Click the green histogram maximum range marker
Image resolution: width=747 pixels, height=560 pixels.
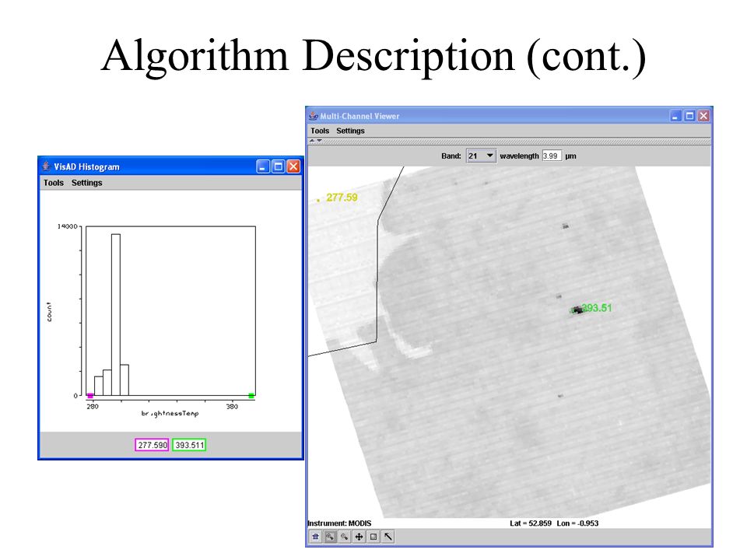[251, 396]
